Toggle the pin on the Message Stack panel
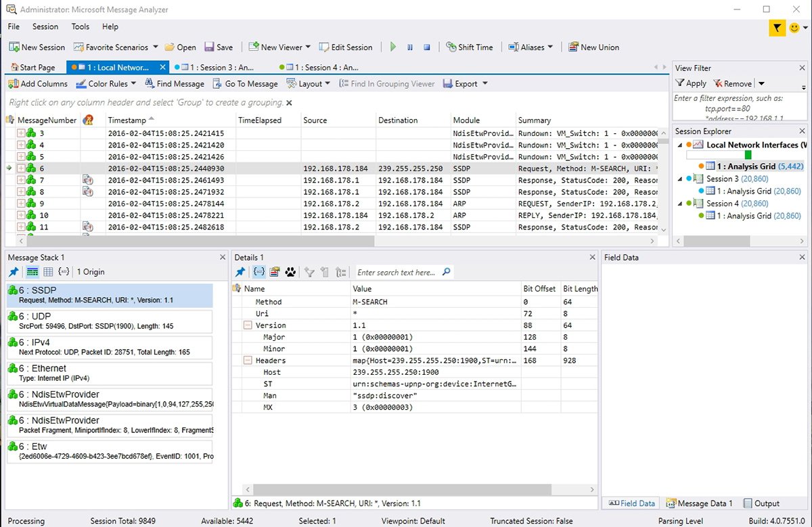The height and width of the screenshot is (527, 812). [x=12, y=272]
